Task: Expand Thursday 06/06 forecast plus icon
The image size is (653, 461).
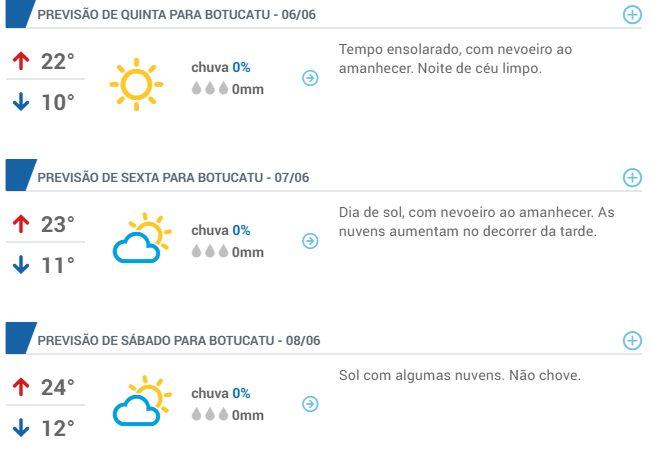Action: (632, 15)
